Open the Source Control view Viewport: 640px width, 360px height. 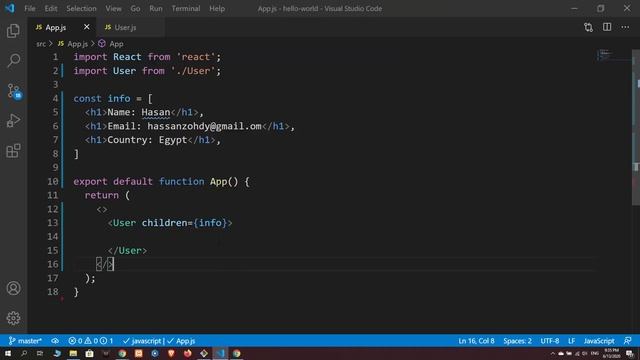click(14, 91)
